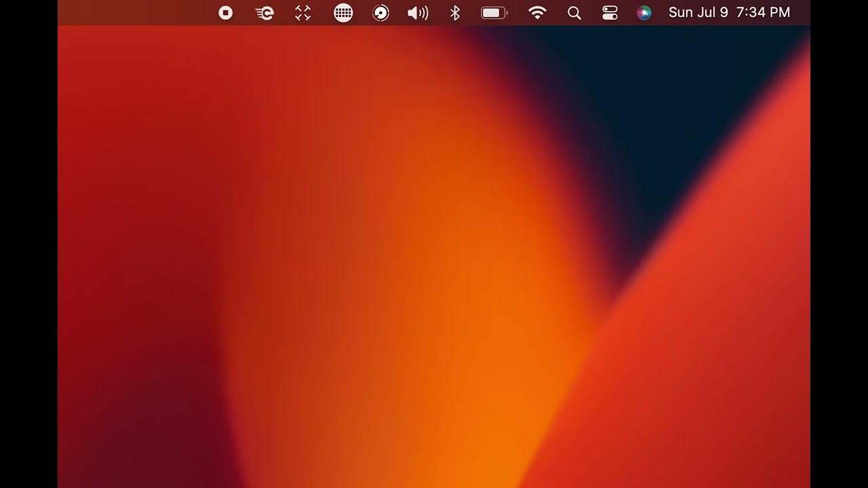This screenshot has width=868, height=488.
Task: Click the four-arrows collapse menu bar icon
Action: pyautogui.click(x=303, y=13)
